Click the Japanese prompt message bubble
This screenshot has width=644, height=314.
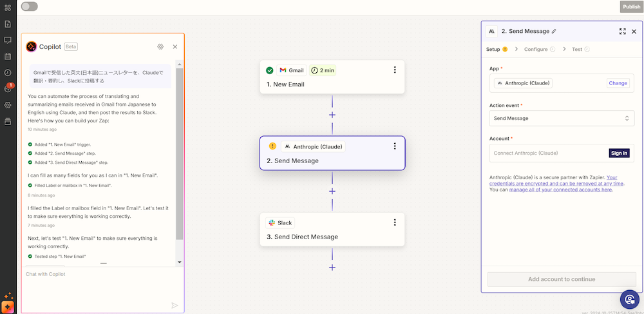click(x=100, y=77)
